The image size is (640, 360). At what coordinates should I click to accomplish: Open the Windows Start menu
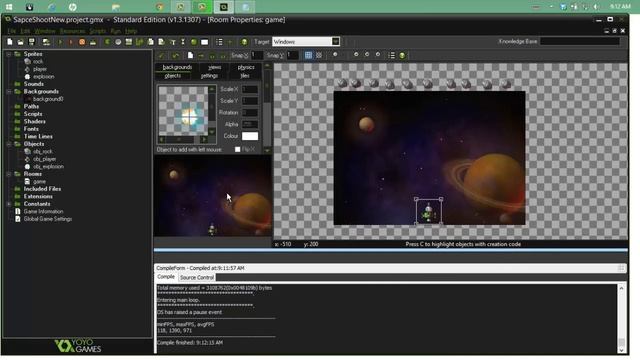coord(9,7)
